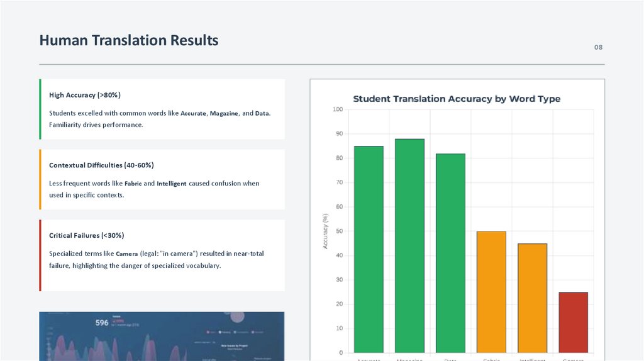Click the bold word "Intelligent" in second card
The height and width of the screenshot is (361, 644).
pos(172,184)
